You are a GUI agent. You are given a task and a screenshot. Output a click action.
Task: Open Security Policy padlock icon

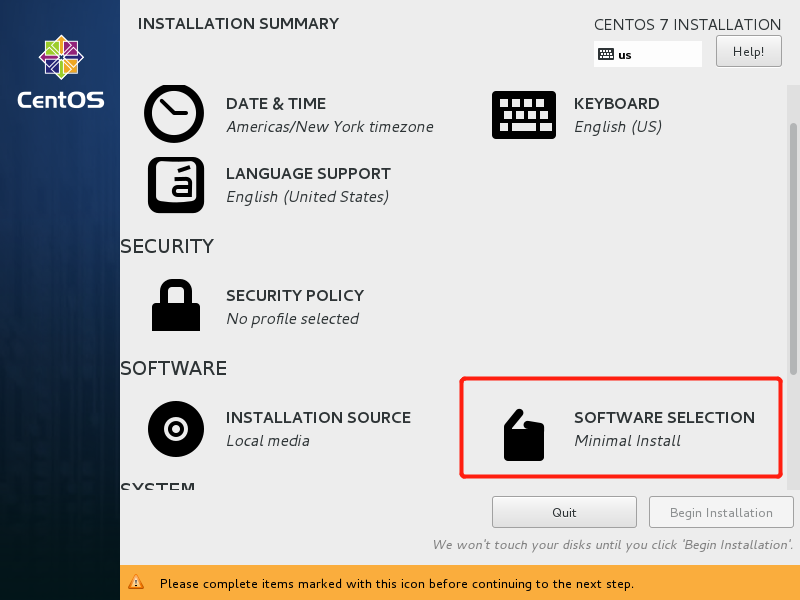pos(176,305)
